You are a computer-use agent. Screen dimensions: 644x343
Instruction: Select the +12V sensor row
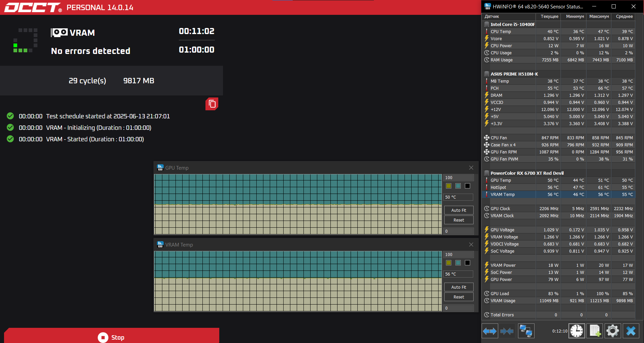click(x=559, y=109)
